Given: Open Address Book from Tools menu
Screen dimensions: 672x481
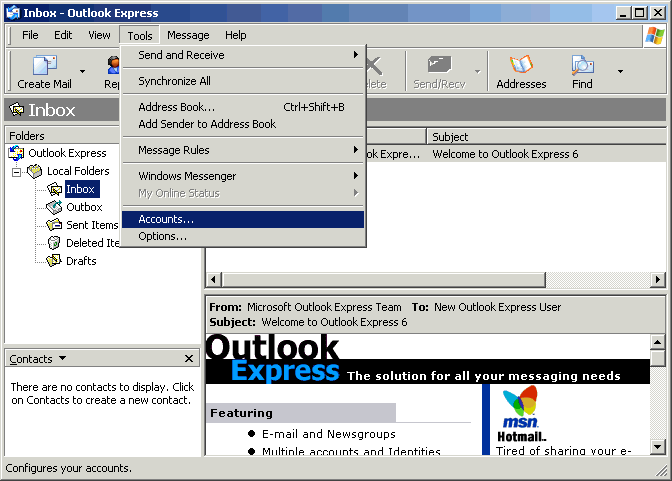Looking at the screenshot, I should pyautogui.click(x=243, y=107).
